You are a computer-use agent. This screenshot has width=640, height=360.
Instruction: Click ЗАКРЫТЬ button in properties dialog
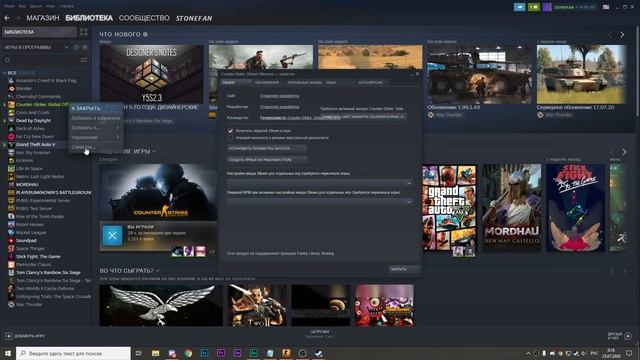pyautogui.click(x=404, y=269)
